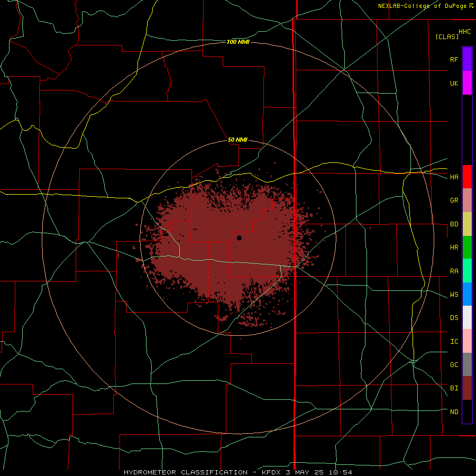This screenshot has height=476, width=476.
Task: Click the 50 NMI range ring label
Action: [237, 140]
